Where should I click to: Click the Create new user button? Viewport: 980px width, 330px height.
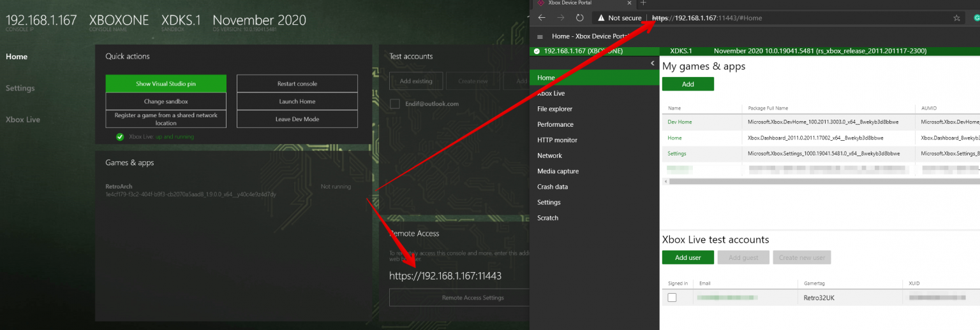click(801, 257)
